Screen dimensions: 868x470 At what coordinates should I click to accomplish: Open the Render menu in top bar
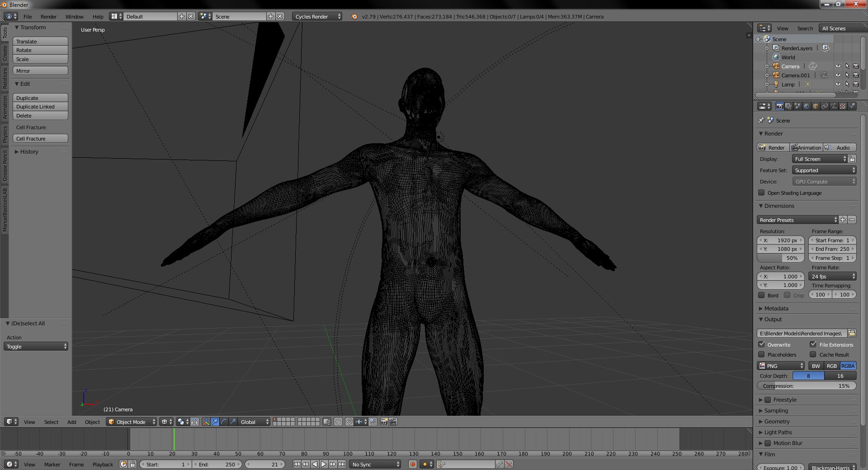[x=48, y=16]
